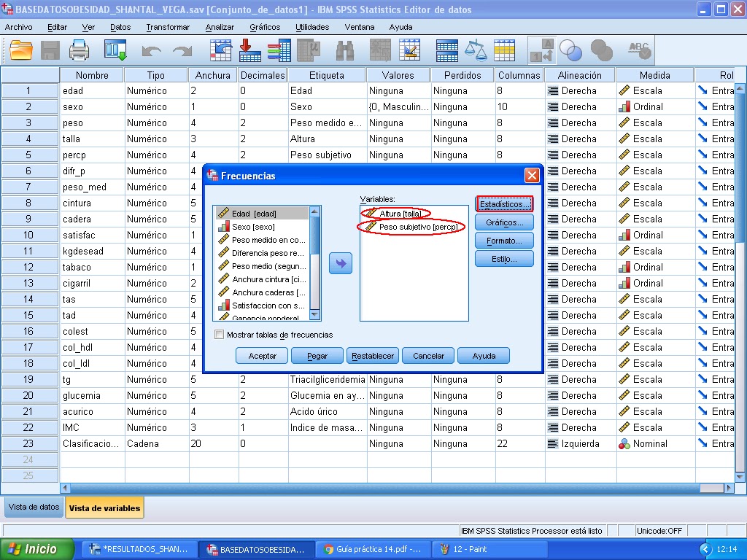Click the Go to variable icon
747x560 pixels.
[x=249, y=50]
